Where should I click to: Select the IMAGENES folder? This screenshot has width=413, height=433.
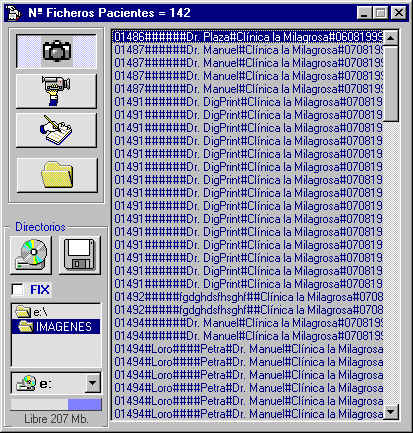click(56, 327)
